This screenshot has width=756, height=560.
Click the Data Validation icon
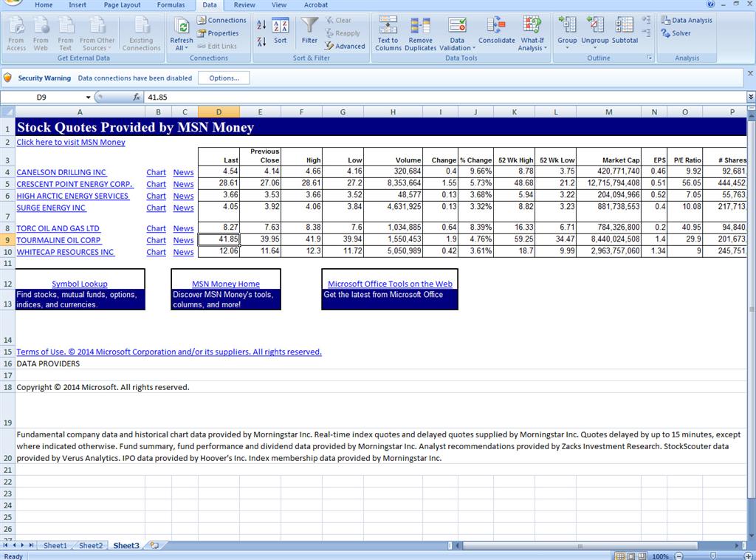click(x=457, y=25)
